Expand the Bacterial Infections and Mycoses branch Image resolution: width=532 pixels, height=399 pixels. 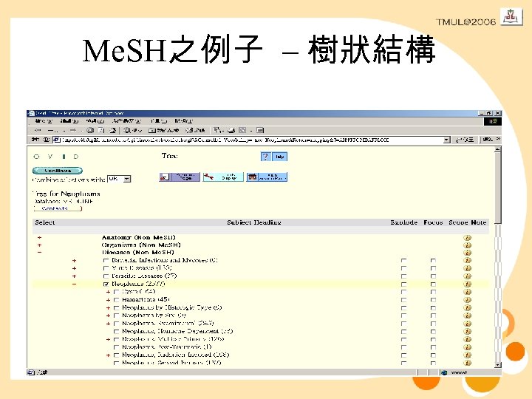click(75, 261)
